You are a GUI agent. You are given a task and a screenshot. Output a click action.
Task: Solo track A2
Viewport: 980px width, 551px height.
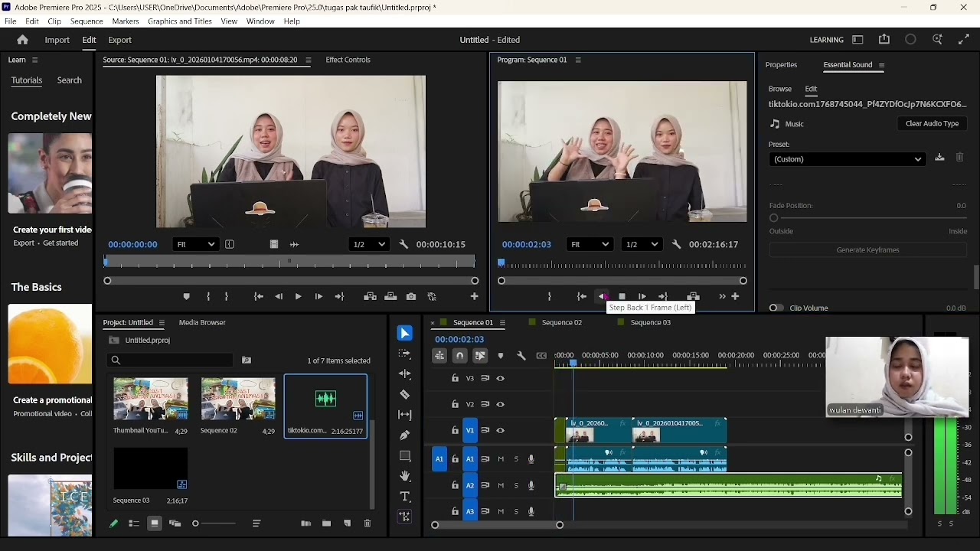516,485
